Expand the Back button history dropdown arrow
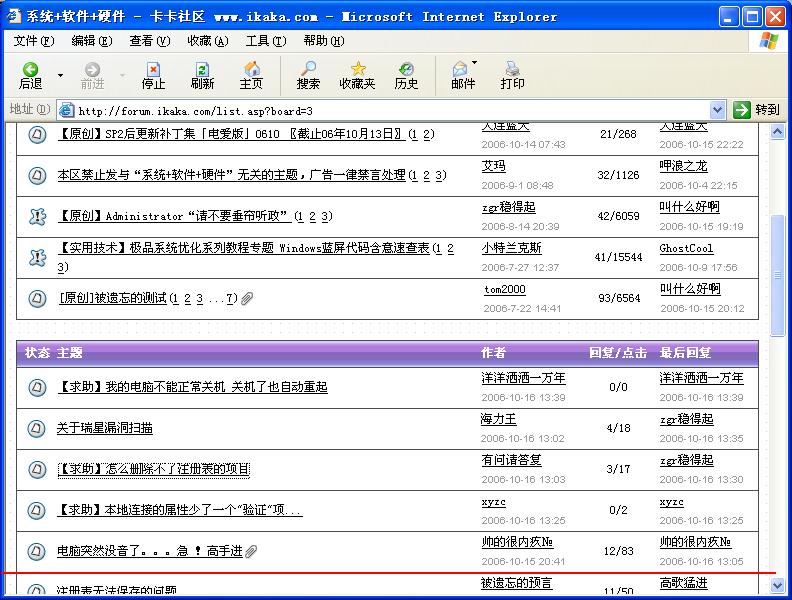This screenshot has width=792, height=600. 60,76
